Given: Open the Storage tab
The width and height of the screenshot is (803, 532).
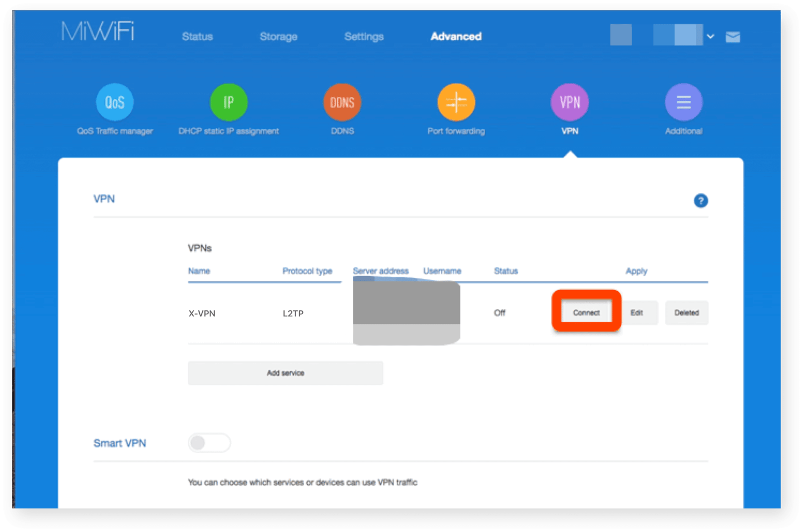Looking at the screenshot, I should pos(278,36).
